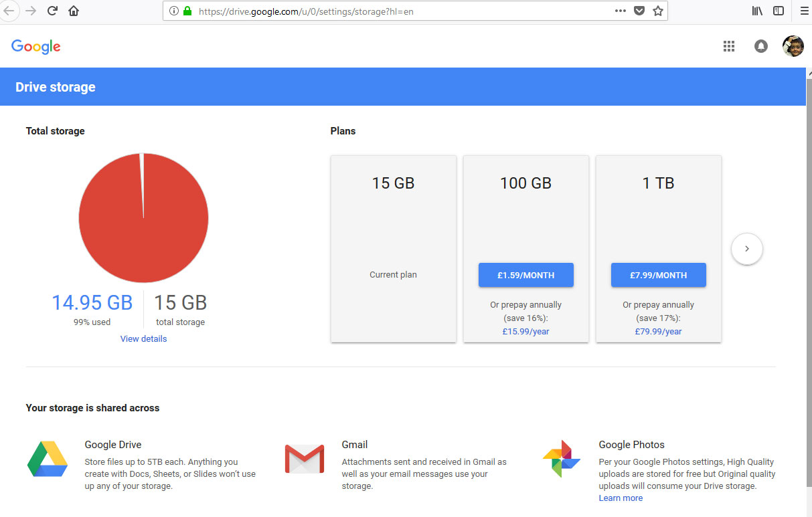Click the Gmail envelope icon
This screenshot has height=517, width=812.
tap(305, 459)
